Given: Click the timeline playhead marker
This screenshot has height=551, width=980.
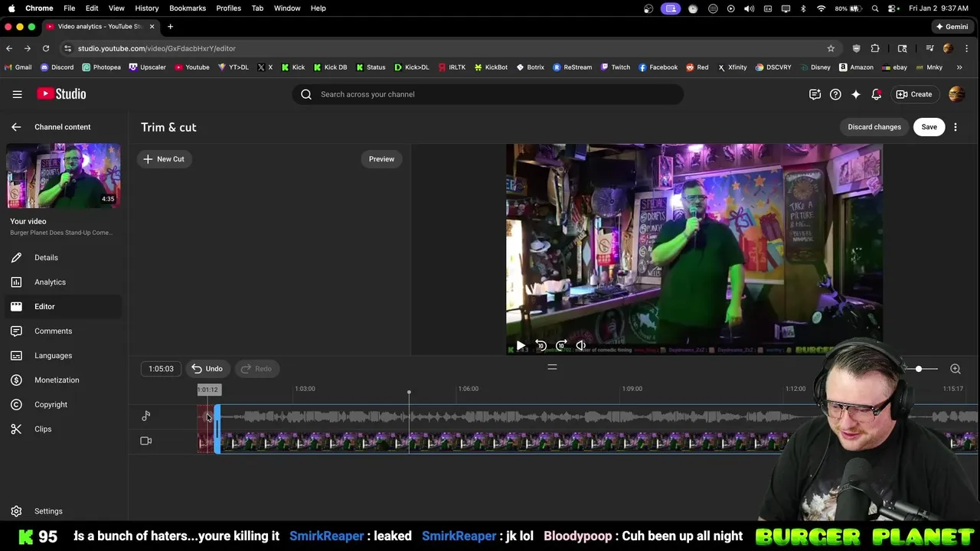Looking at the screenshot, I should [x=409, y=393].
